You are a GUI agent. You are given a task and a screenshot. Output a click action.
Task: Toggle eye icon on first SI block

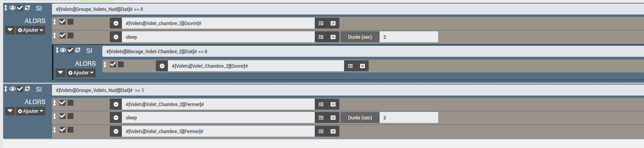point(12,8)
